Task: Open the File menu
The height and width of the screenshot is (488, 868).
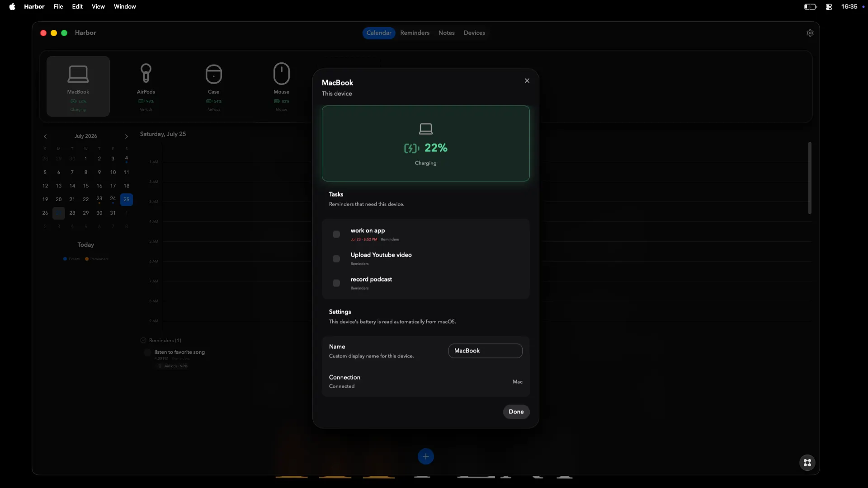Action: (x=58, y=7)
